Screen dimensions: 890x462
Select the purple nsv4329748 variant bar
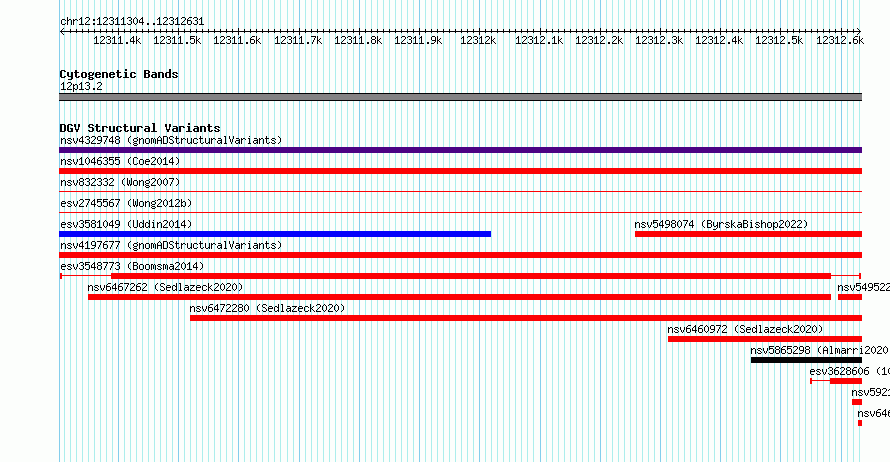click(460, 150)
